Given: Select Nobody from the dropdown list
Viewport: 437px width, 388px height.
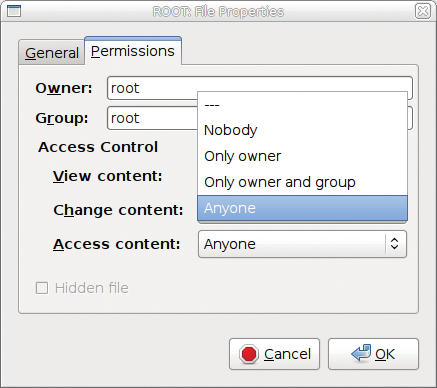Looking at the screenshot, I should coord(302,130).
